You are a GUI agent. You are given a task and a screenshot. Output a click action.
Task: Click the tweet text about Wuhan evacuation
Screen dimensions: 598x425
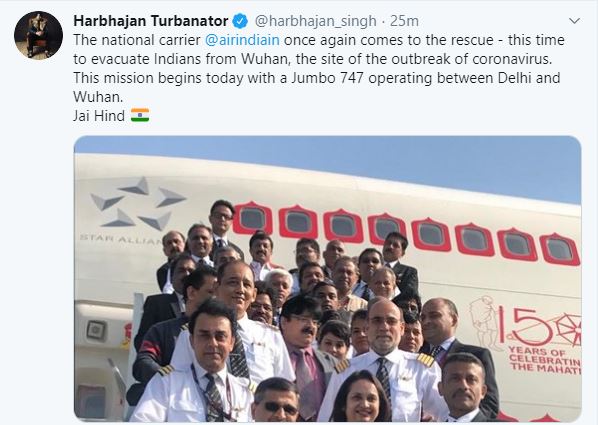pos(318,68)
